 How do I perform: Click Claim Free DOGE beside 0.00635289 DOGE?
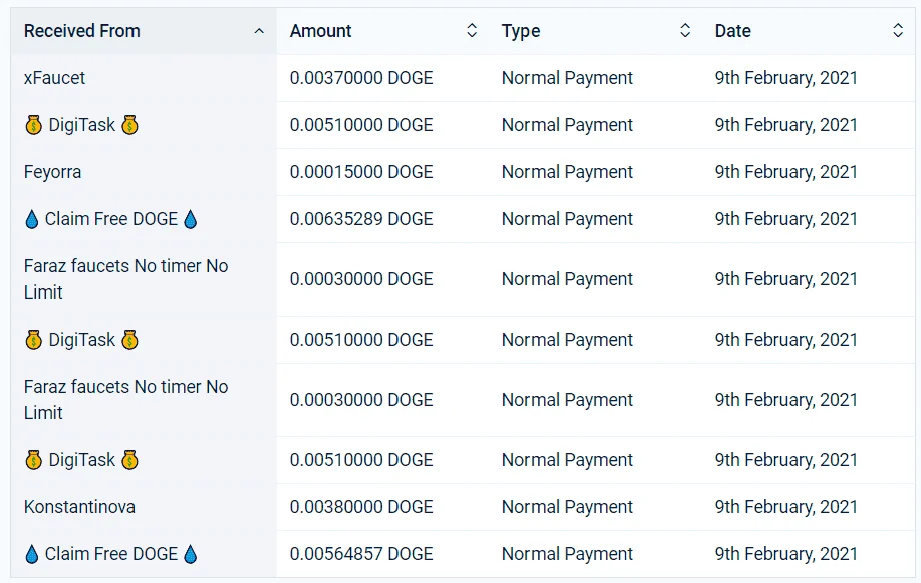pos(111,219)
